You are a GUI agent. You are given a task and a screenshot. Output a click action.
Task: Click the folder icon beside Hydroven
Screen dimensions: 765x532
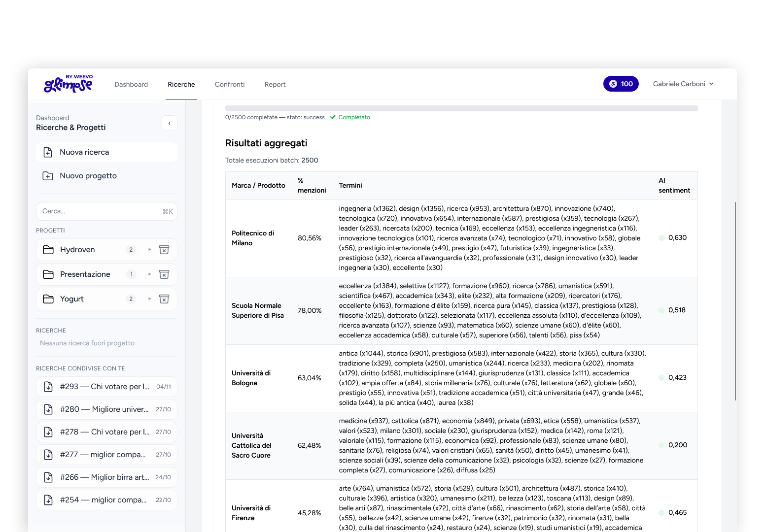point(48,250)
